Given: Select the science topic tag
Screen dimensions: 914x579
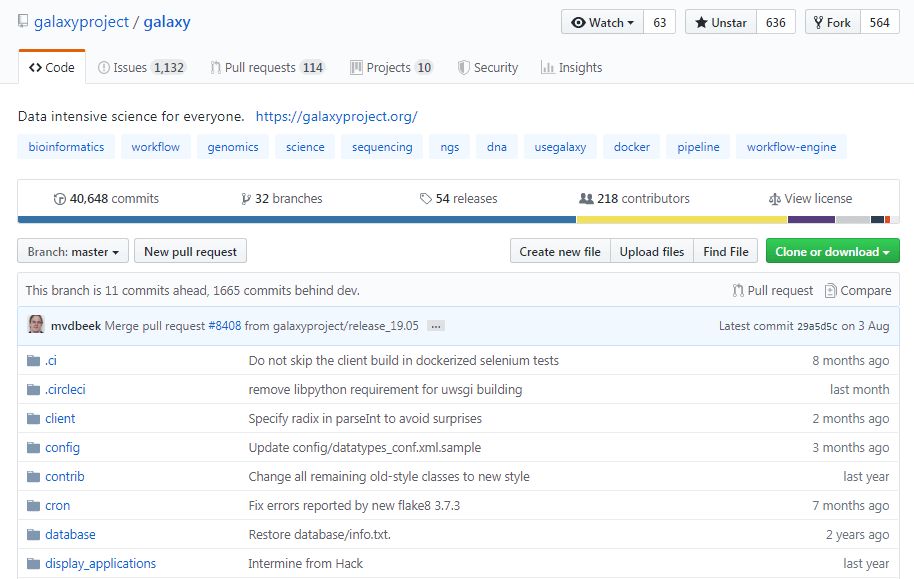Looking at the screenshot, I should point(305,147).
